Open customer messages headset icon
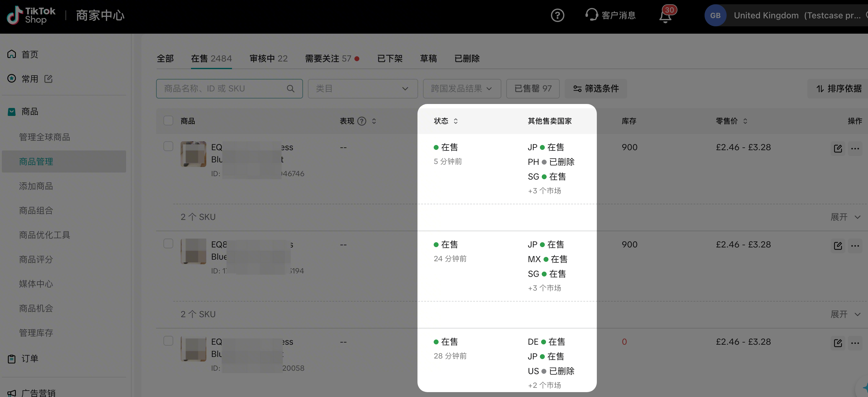The height and width of the screenshot is (397, 868). point(591,15)
